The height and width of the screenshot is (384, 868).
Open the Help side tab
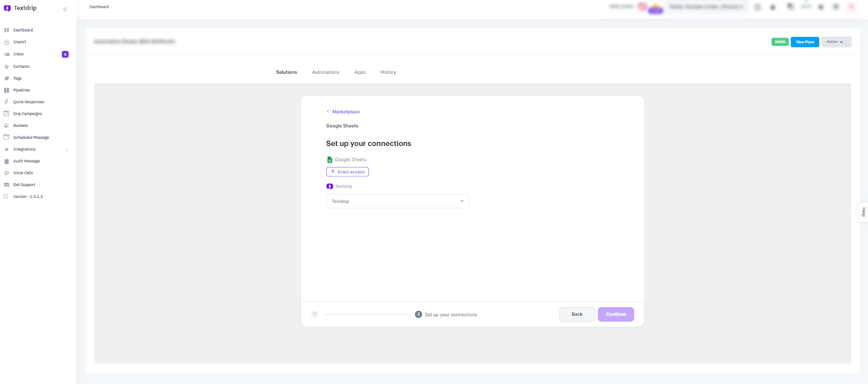pos(864,212)
